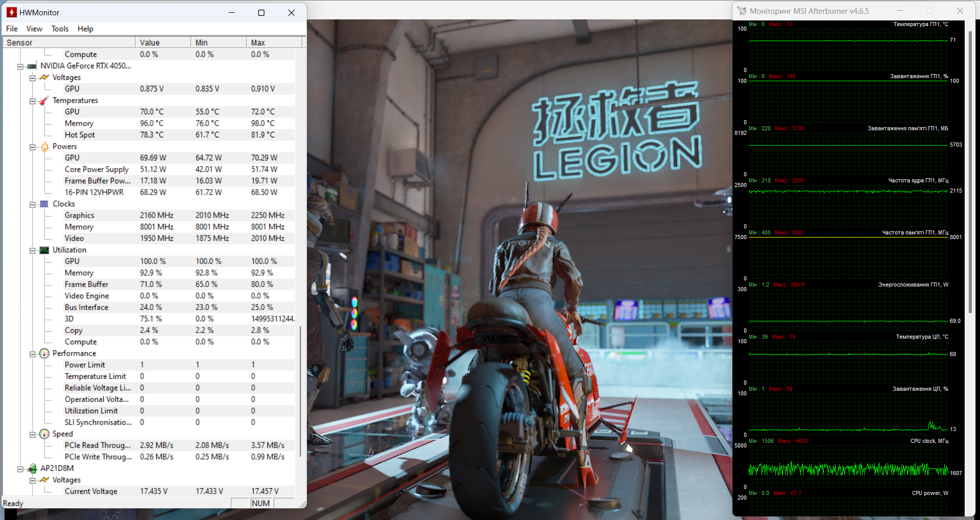Image resolution: width=980 pixels, height=520 pixels.
Task: Click the HWMonitor vertical scrollbar
Action: click(x=301, y=391)
